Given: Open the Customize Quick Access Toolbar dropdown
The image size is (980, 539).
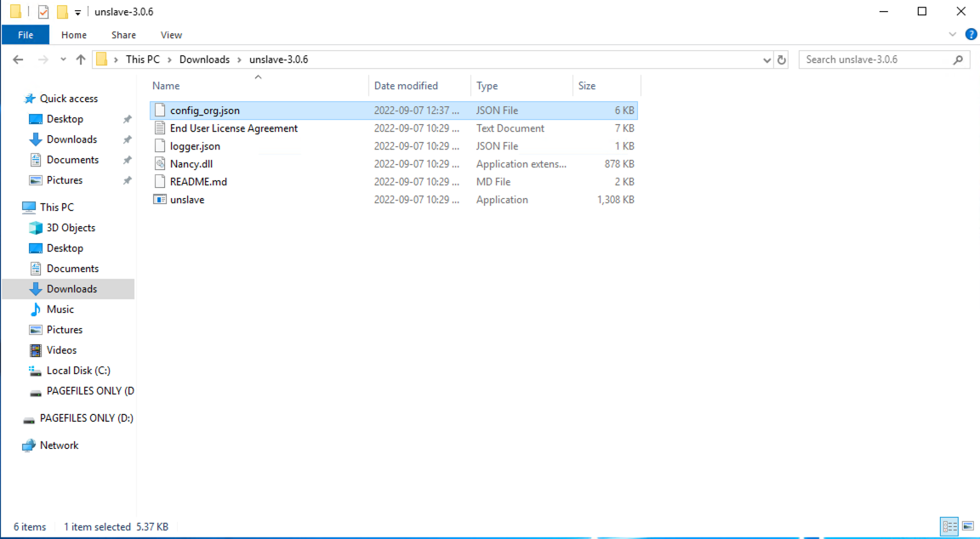Looking at the screenshot, I should 77,12.
